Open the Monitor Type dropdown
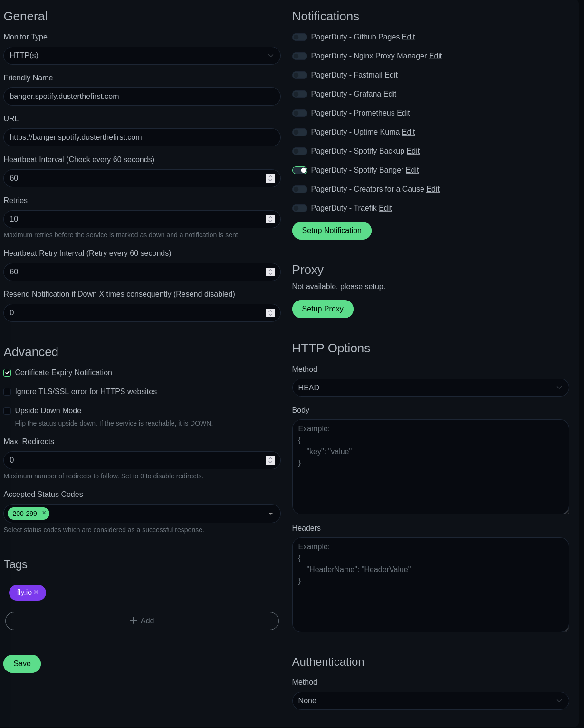This screenshot has width=584, height=728. click(x=142, y=56)
